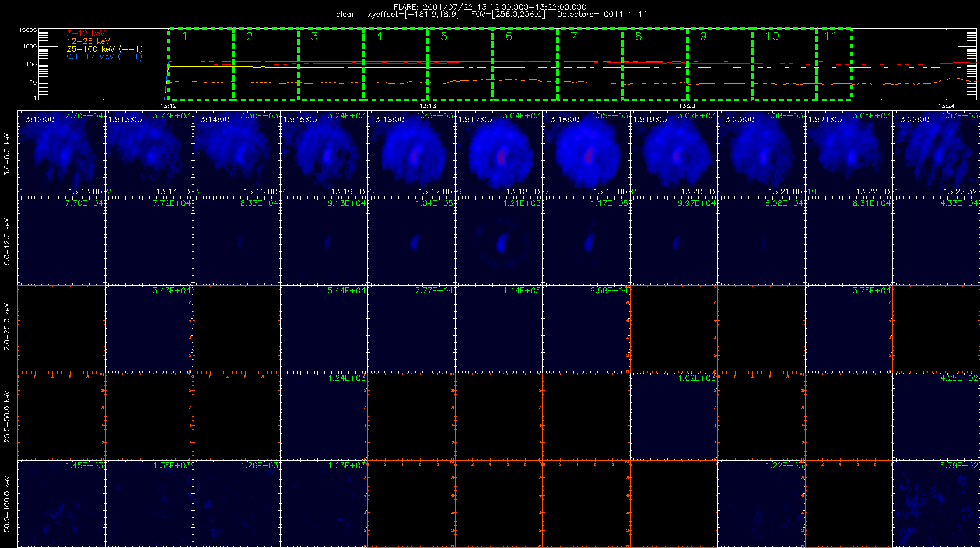Open the 6-12 keV image with peak 8.33E+04

pos(236,241)
